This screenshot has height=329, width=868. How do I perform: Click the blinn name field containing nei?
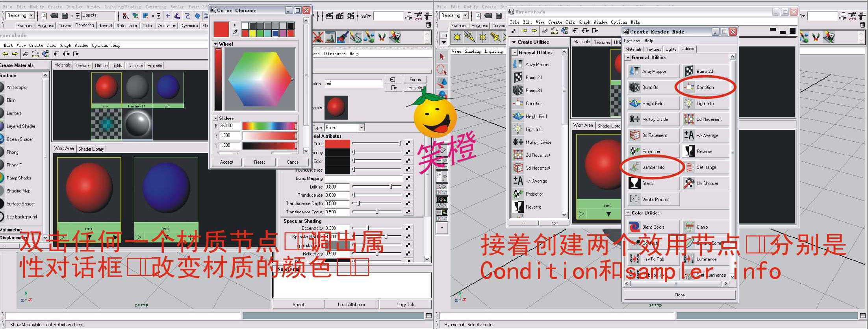click(x=353, y=83)
